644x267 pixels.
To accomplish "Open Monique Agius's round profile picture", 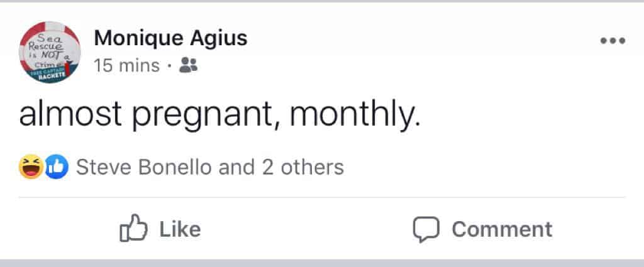I will (50, 52).
